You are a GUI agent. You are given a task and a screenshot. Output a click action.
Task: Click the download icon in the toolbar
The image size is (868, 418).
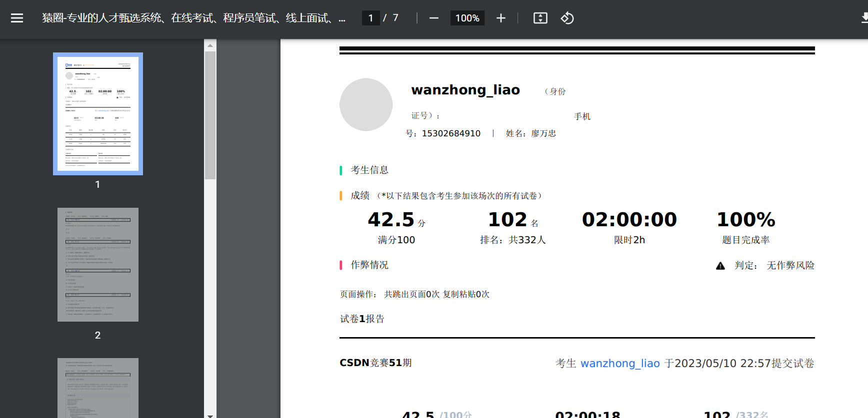[x=863, y=18]
